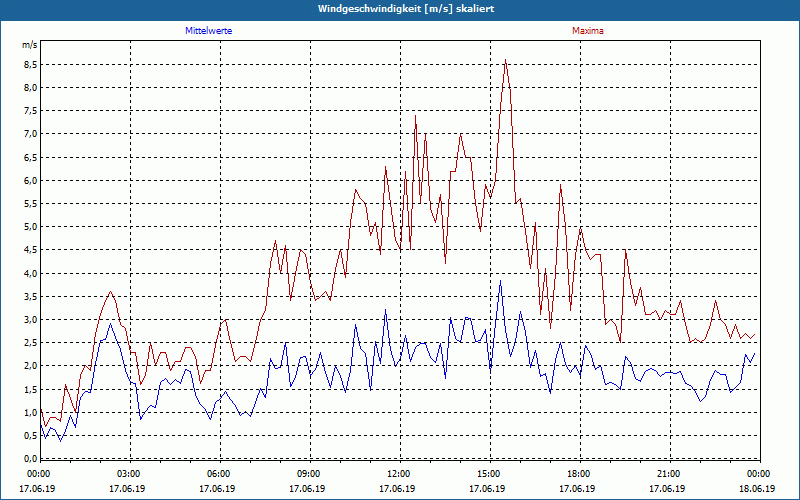
Task: Click the 6,5 y-axis value
Action: [x=31, y=157]
